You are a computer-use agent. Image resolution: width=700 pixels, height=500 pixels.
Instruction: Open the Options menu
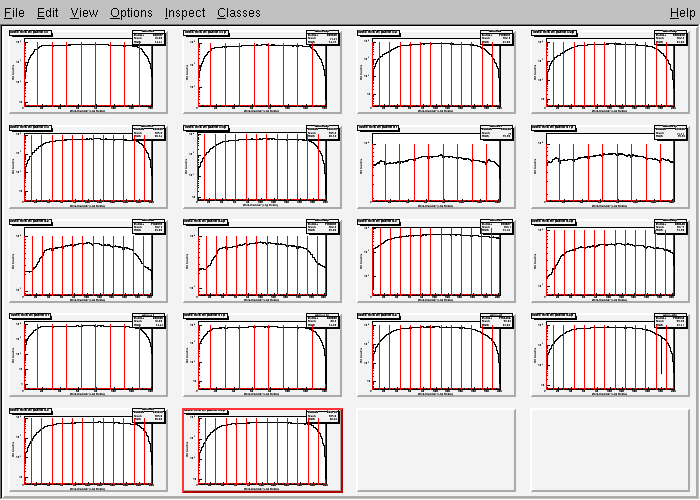click(x=131, y=12)
